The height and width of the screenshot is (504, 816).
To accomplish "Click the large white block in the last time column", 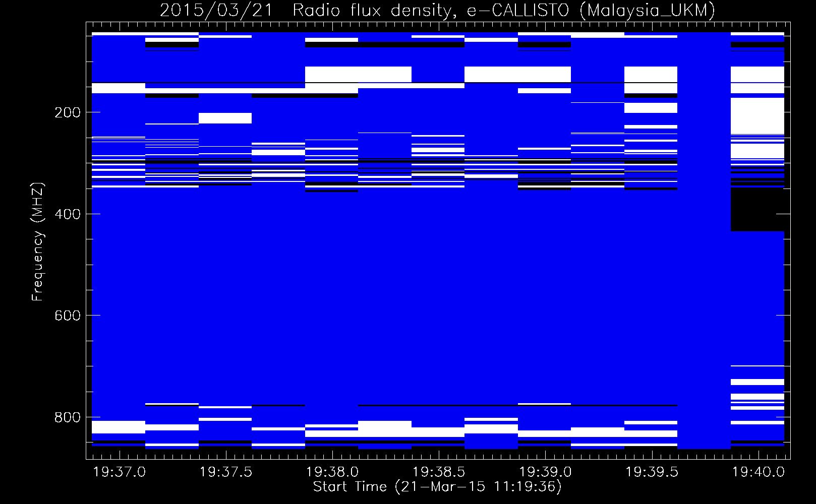I will (x=757, y=115).
